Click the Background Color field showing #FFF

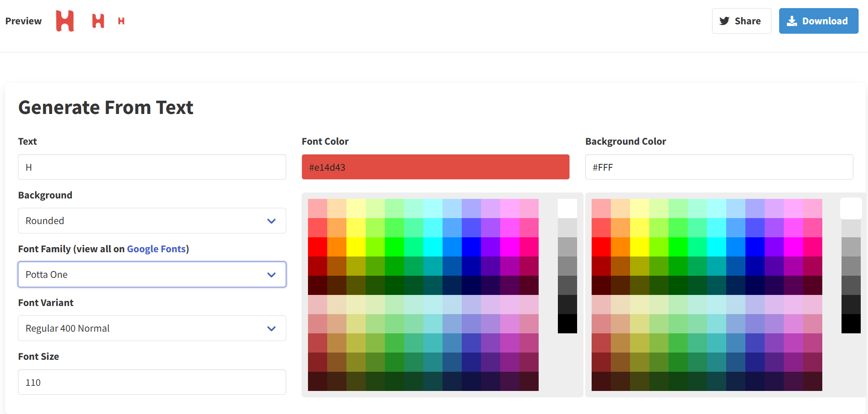coord(719,167)
